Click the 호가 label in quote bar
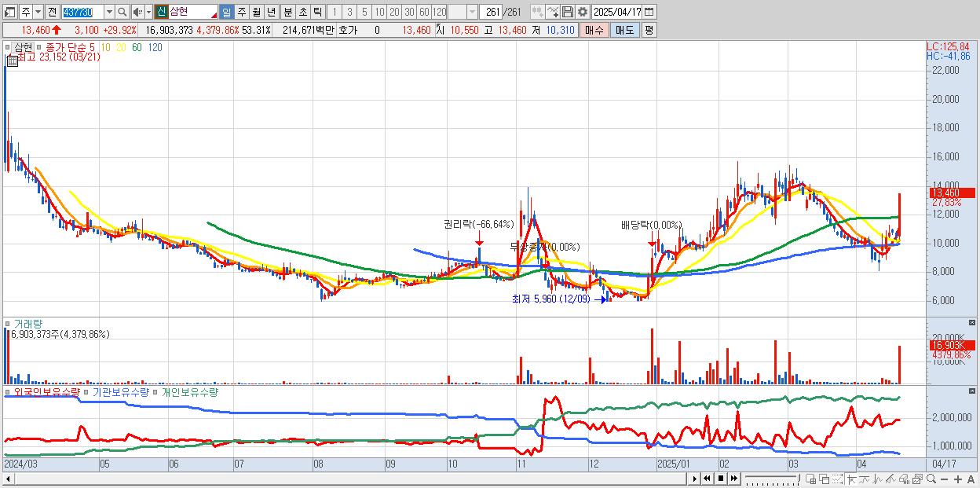This screenshot has height=488, width=980. [349, 30]
